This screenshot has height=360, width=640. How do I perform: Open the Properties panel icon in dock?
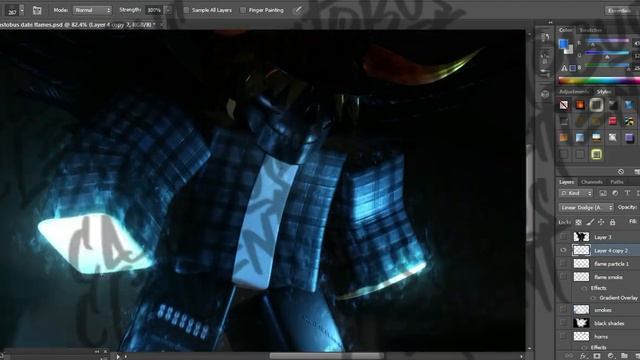545,58
